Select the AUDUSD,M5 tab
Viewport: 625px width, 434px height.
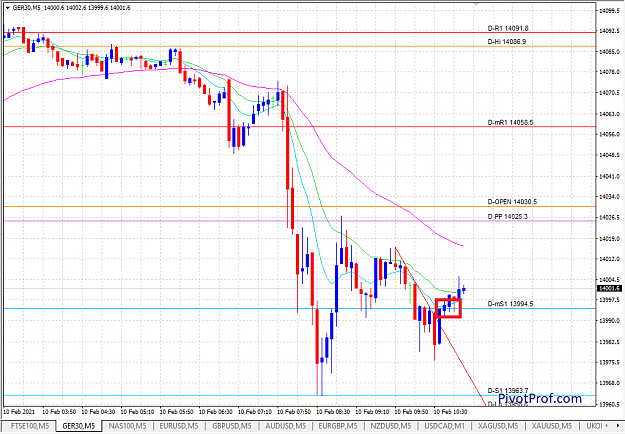coord(285,426)
